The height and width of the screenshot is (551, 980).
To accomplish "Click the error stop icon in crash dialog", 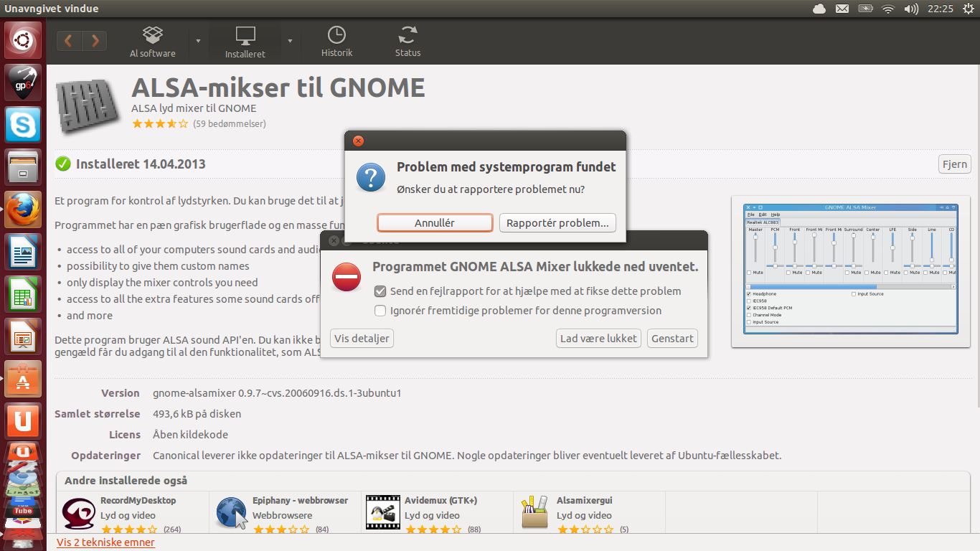I will 347,277.
